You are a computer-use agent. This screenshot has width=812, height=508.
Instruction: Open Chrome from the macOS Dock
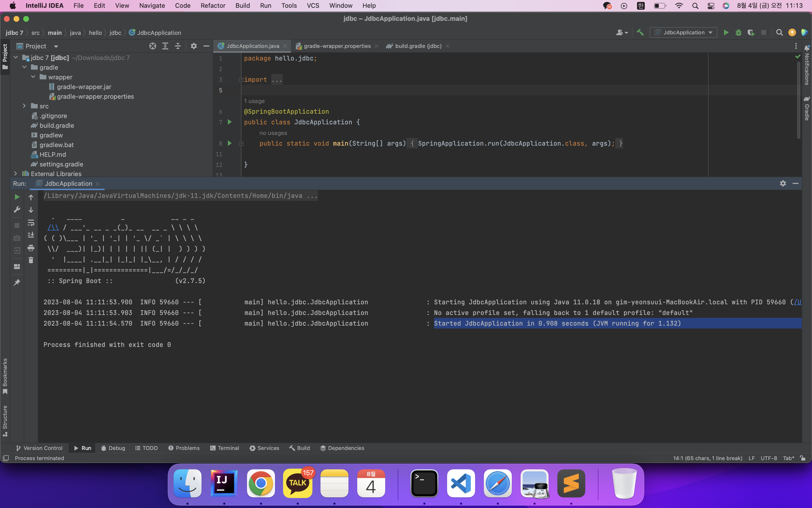(x=261, y=483)
